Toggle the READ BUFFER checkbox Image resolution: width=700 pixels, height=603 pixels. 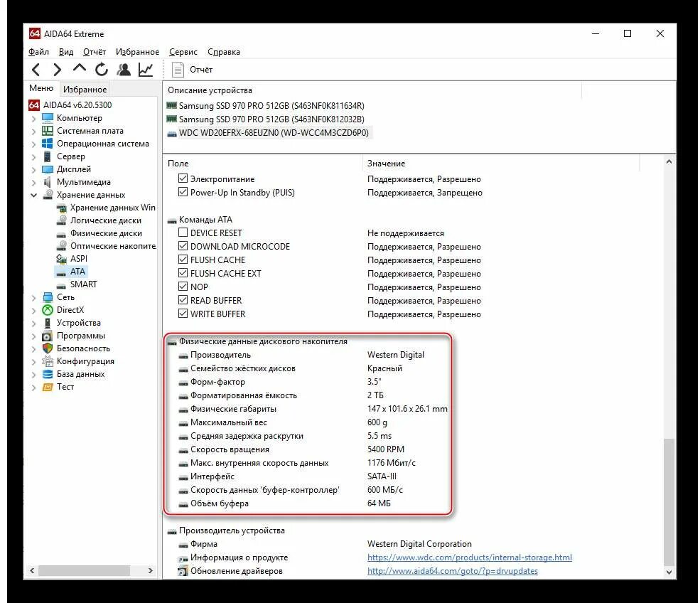pos(183,299)
